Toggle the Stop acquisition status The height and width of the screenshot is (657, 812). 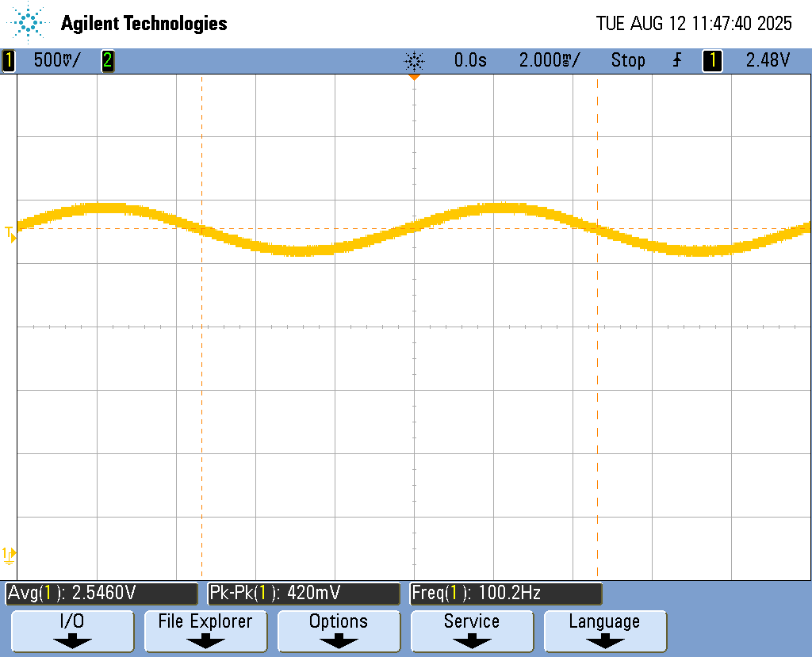tap(628, 60)
